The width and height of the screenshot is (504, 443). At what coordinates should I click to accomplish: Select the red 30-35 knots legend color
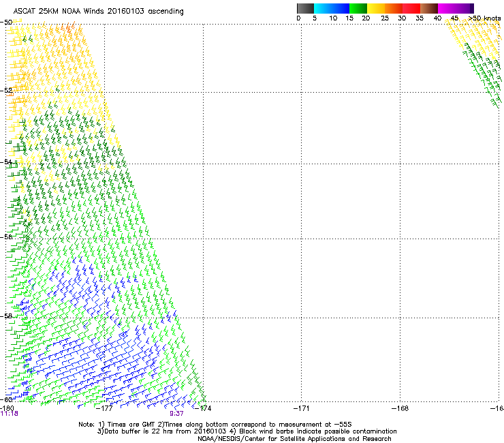coord(411,8)
